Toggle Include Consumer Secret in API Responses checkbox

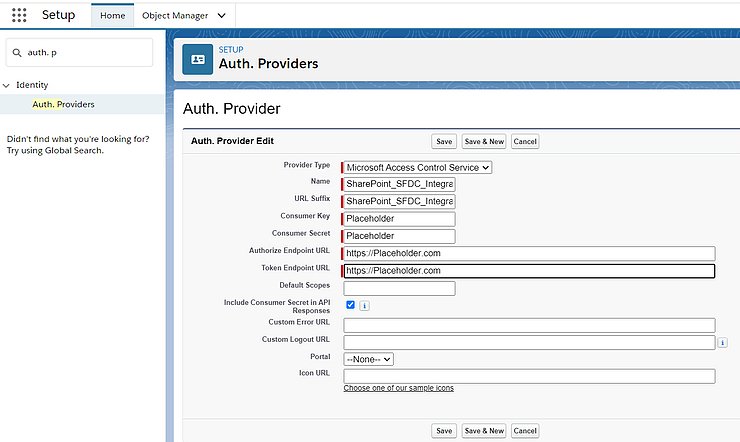point(350,305)
